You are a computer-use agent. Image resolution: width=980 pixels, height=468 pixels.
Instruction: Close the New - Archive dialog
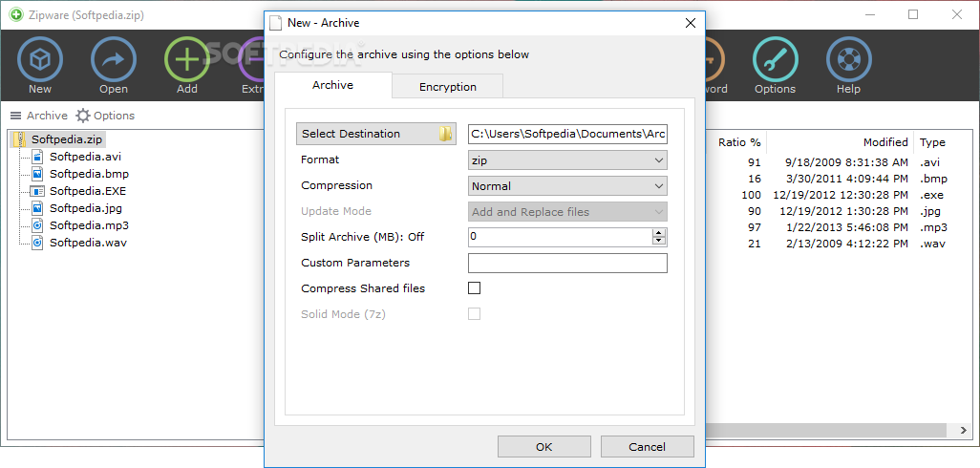click(x=690, y=23)
